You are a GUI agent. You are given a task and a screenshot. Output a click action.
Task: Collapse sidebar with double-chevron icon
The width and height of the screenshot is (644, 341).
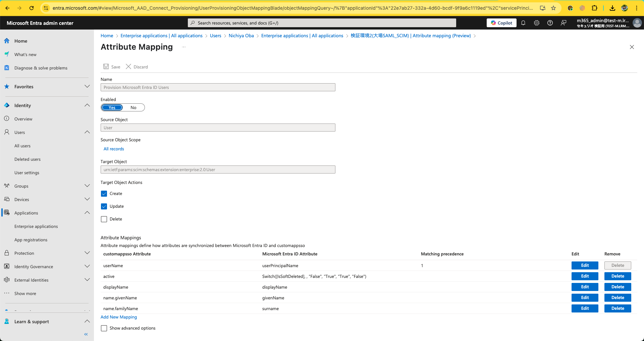pyautogui.click(x=86, y=334)
